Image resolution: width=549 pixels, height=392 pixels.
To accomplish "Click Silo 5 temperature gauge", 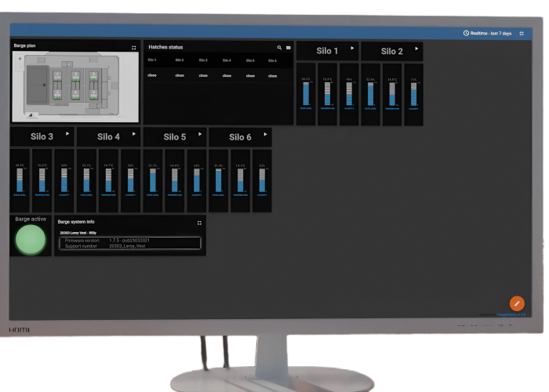I will tap(174, 181).
